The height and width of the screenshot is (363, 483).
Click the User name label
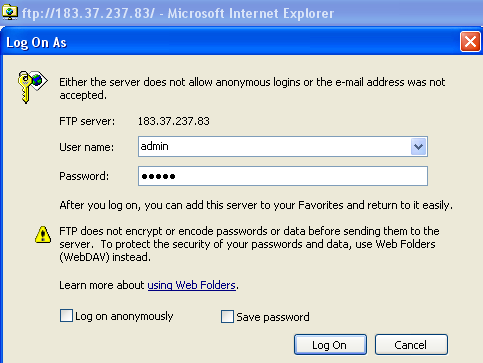click(87, 147)
